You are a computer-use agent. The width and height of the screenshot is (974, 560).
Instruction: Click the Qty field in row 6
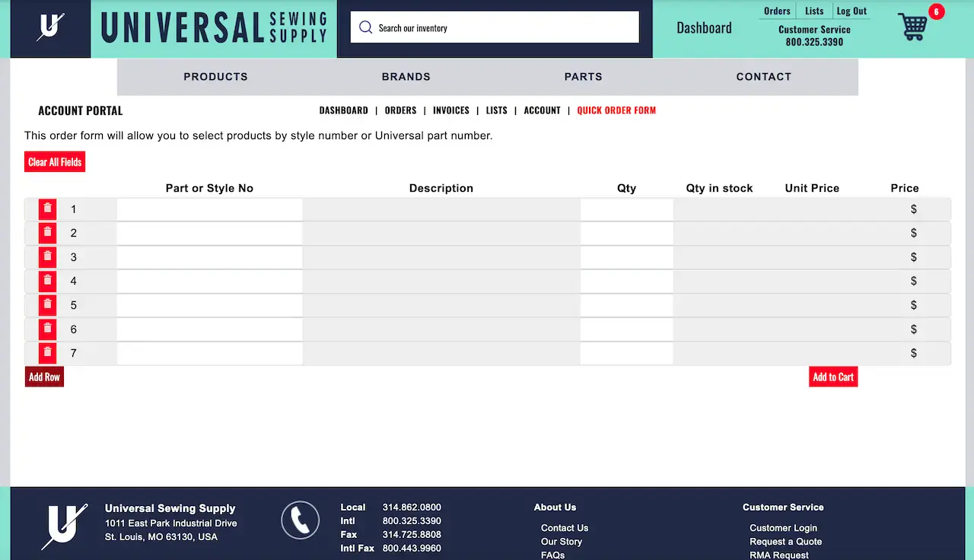point(627,329)
